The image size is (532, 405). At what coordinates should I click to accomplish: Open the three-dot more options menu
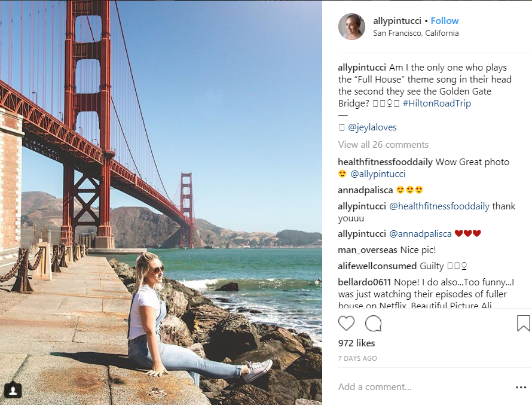521,387
